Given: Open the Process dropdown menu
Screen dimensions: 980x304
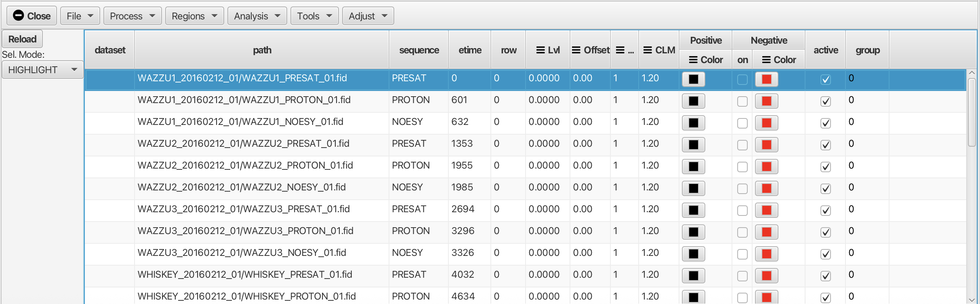Looking at the screenshot, I should [132, 16].
